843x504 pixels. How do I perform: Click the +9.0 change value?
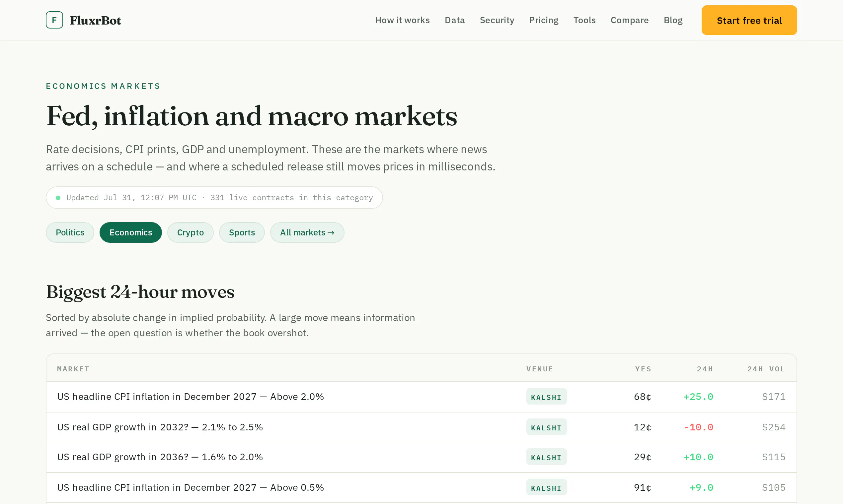tap(701, 488)
